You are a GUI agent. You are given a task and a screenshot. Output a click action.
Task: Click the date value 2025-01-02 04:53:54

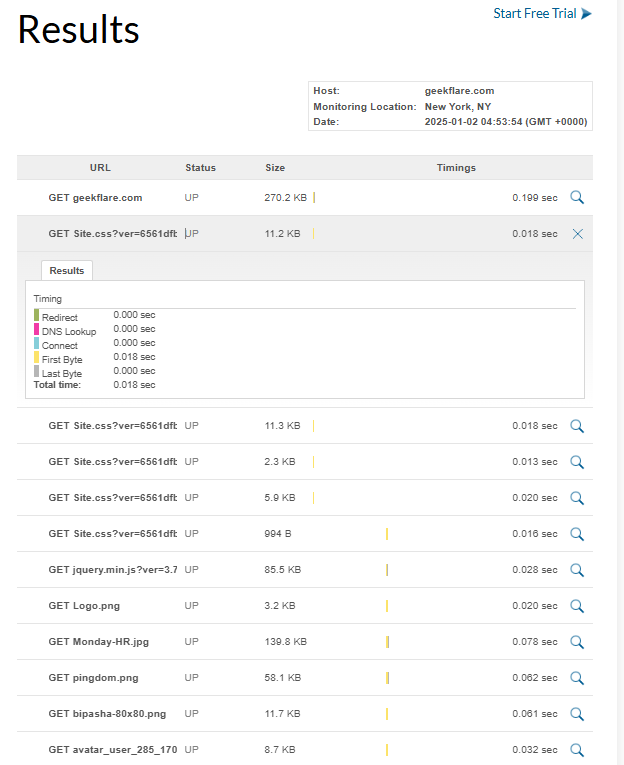click(x=506, y=122)
